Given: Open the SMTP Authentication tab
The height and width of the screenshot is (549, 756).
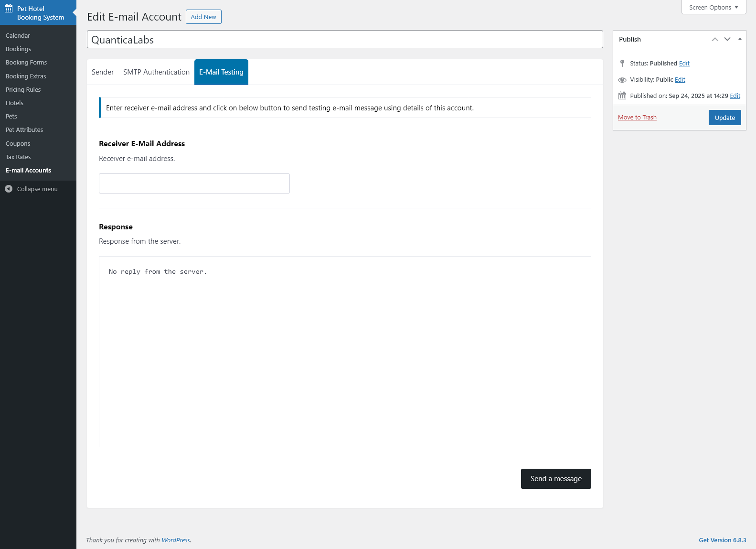Looking at the screenshot, I should pos(156,72).
